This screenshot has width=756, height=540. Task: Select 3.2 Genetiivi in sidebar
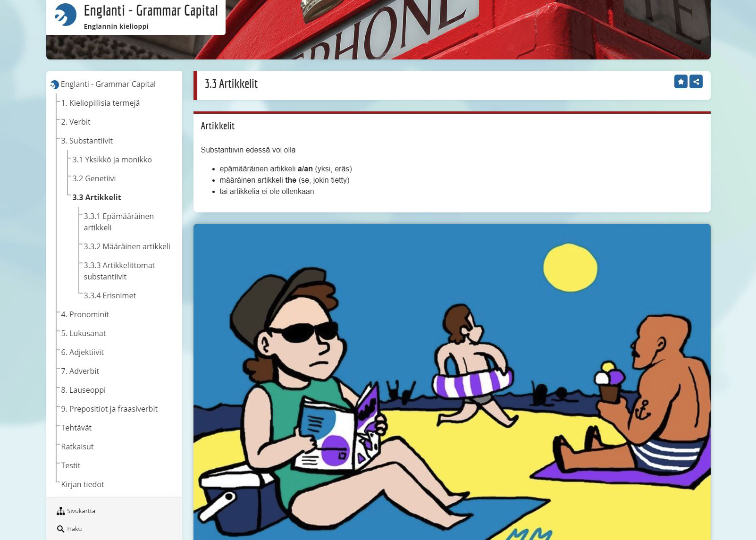pos(94,178)
